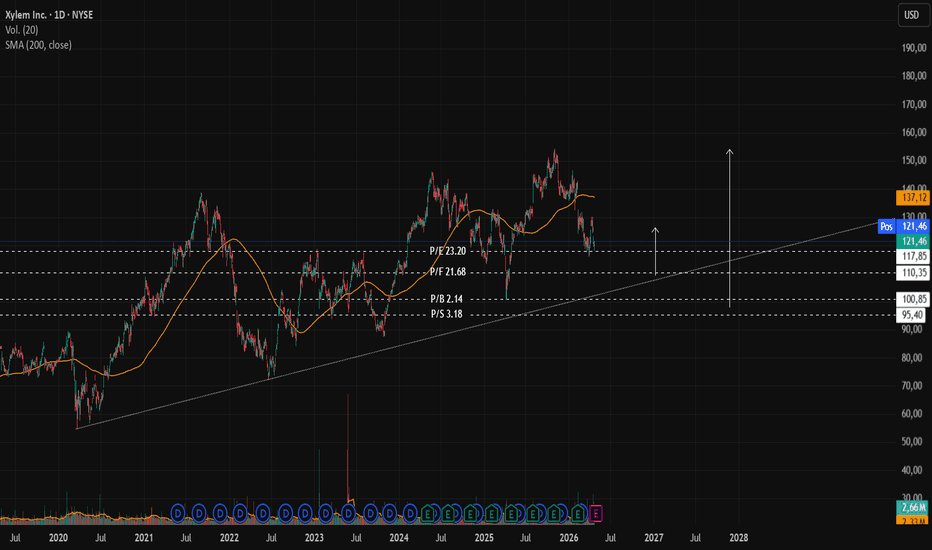
Task: Select the Vol. (20) indicator legend
Action: point(21,30)
